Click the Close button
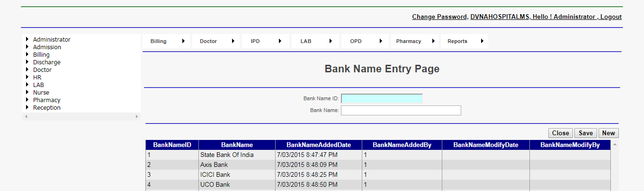Screen dimensions: 644x191 coord(561,133)
